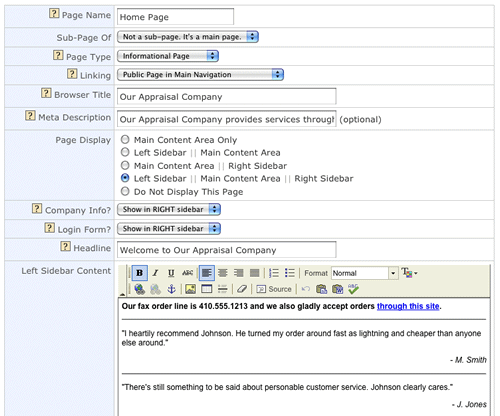The image size is (500, 416).
Task: Insert a numbered list in the editor
Action: 274,273
